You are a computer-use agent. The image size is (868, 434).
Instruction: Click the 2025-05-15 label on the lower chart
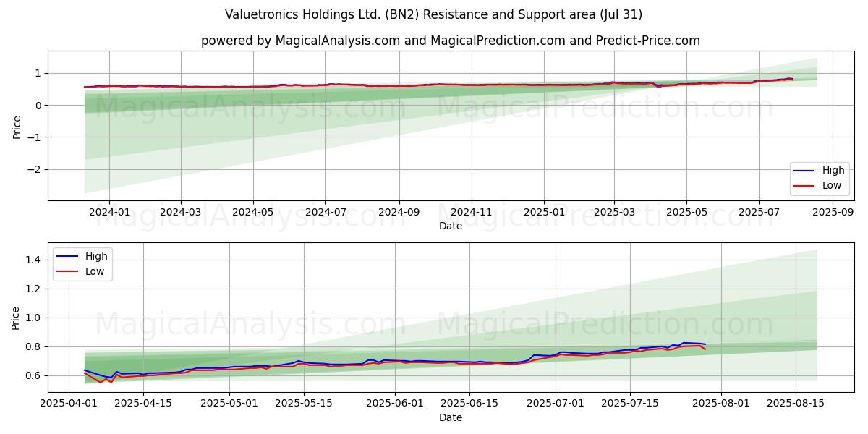(x=302, y=405)
